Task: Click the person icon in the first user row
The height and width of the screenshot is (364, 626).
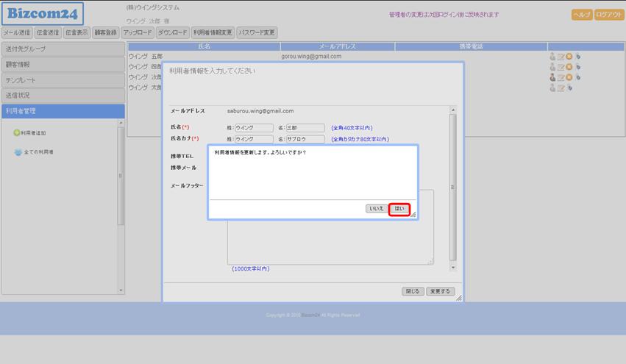Action: point(552,57)
